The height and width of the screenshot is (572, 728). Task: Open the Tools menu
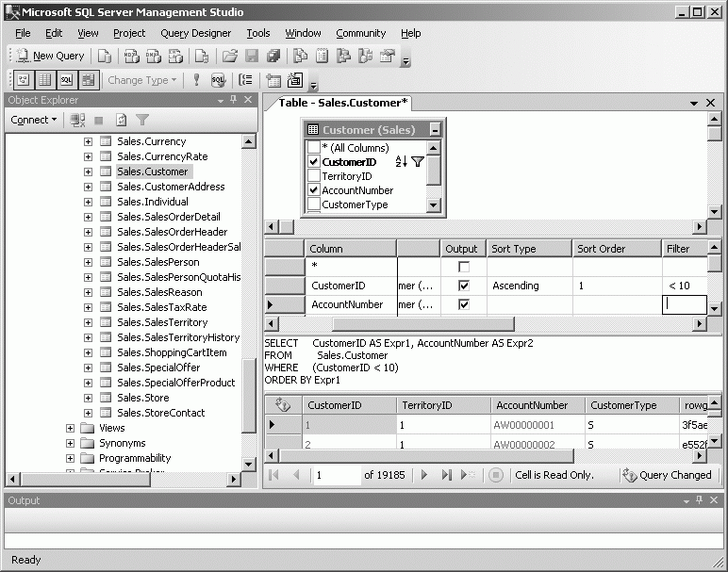pyautogui.click(x=258, y=33)
